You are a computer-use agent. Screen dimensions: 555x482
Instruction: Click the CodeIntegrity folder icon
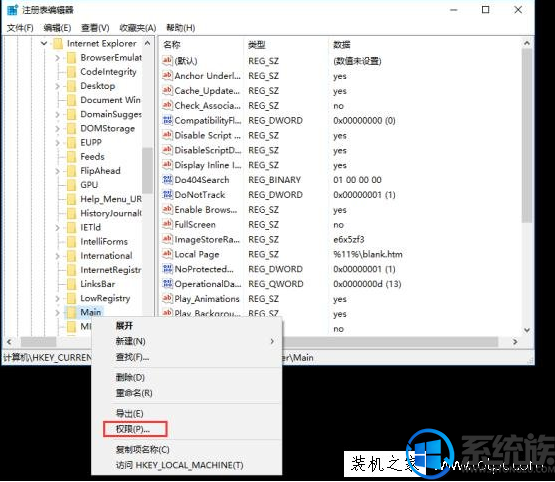pyautogui.click(x=71, y=72)
